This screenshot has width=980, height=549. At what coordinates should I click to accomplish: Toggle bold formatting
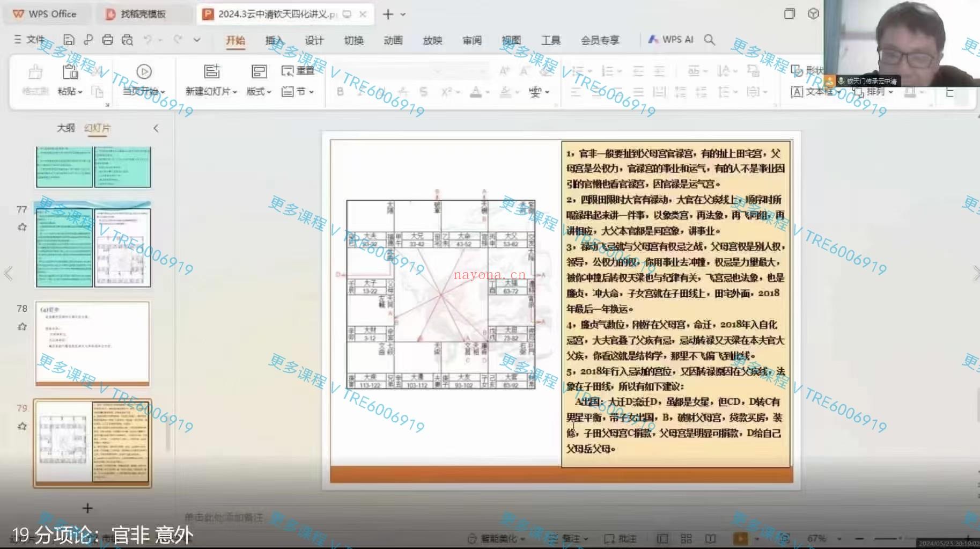340,92
